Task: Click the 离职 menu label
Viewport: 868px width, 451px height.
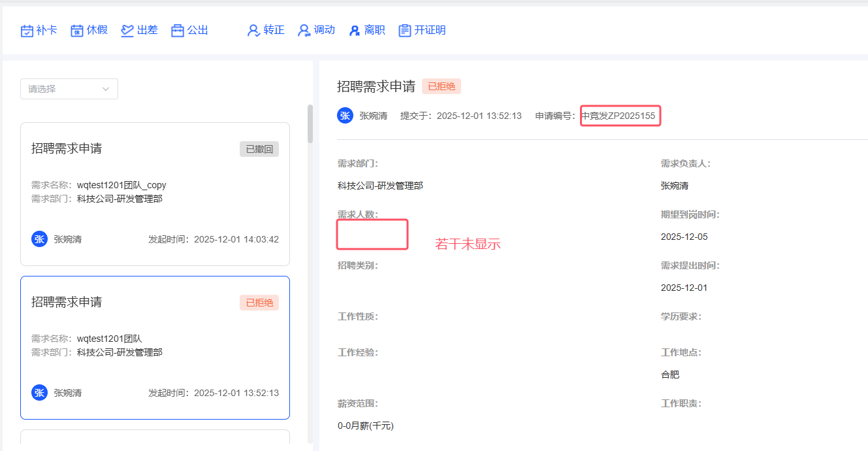Action: click(x=375, y=30)
